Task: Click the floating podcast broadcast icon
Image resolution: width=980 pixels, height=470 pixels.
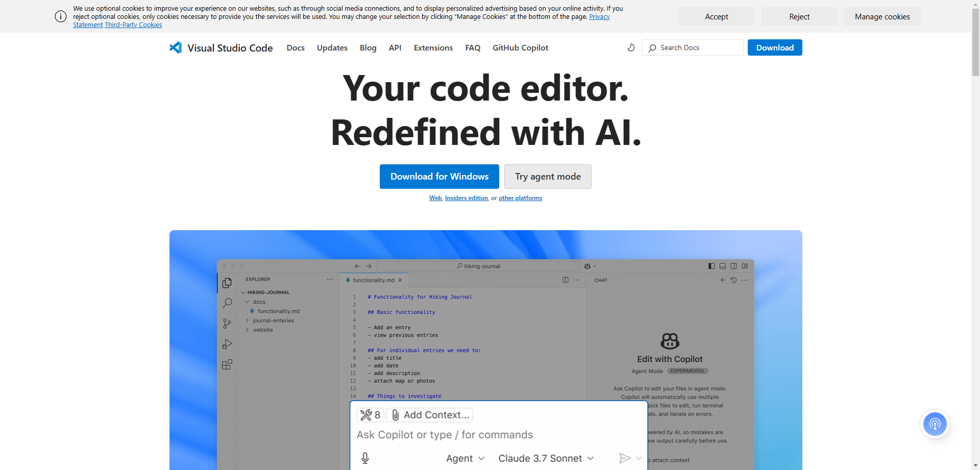Action: [x=935, y=424]
